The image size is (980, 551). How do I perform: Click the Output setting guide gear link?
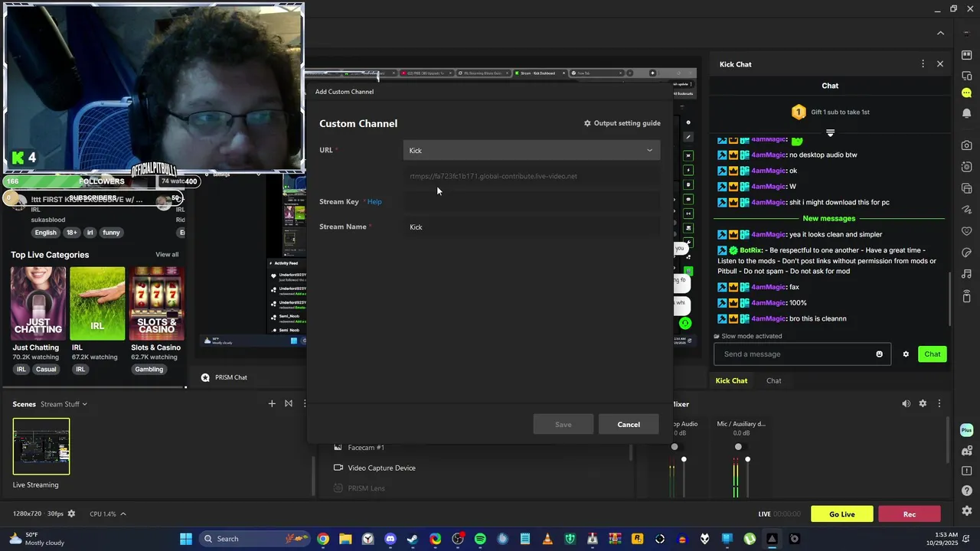click(x=622, y=123)
